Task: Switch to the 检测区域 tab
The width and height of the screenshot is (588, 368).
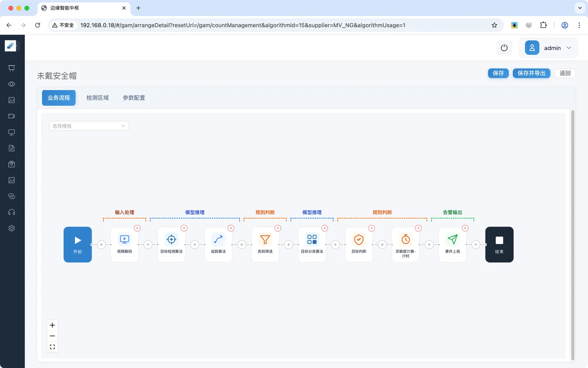Action: pos(98,98)
